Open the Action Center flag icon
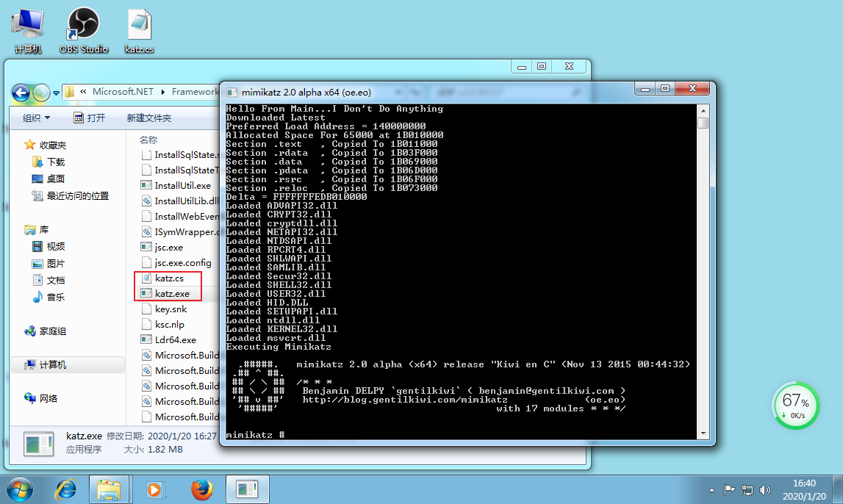 click(x=729, y=490)
